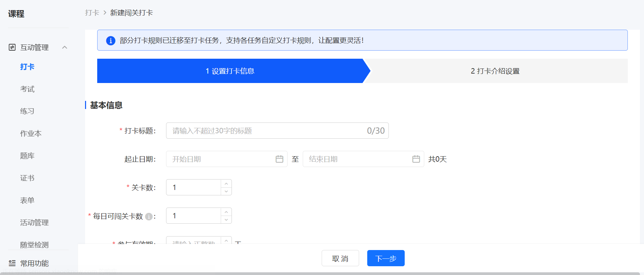Screen dimensions: 644x275
Task: Click the 取消 button
Action: [340, 258]
